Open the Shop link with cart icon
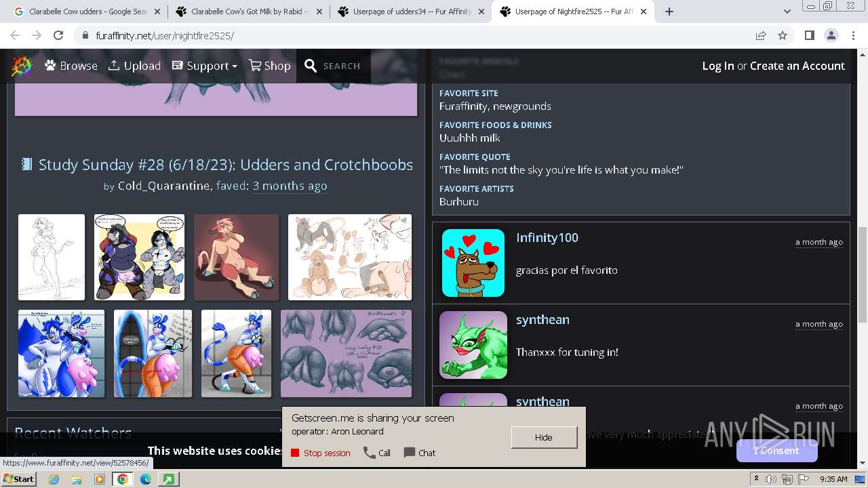Screen dimensions: 868x488 tap(270, 66)
